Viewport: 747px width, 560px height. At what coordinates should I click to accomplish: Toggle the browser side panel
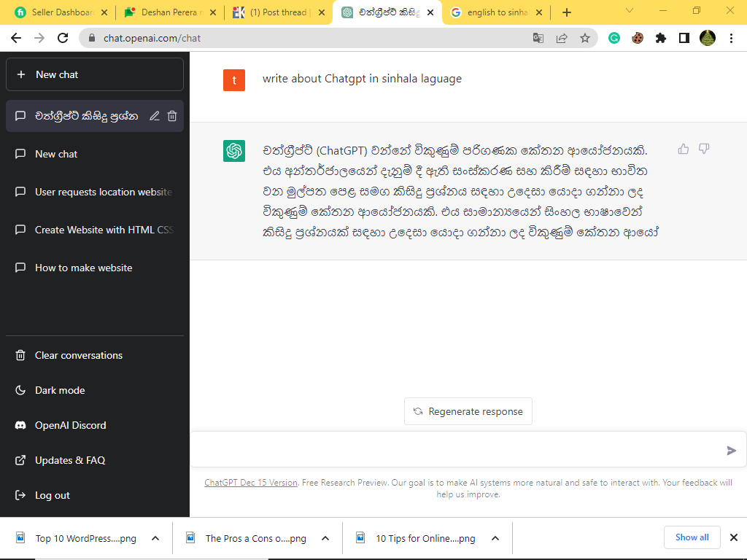(684, 38)
